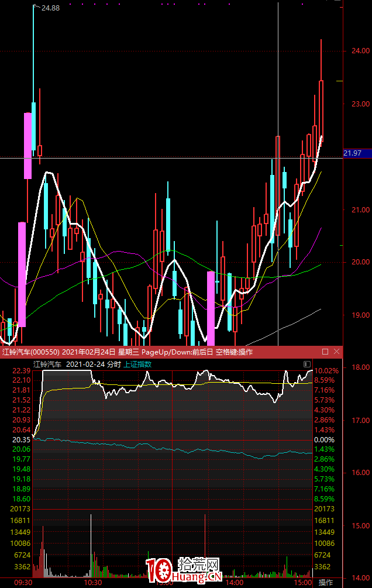Viewport: 372px width, 588px height.
Task: Click the 09:30 opening time marker
Action: point(22,583)
